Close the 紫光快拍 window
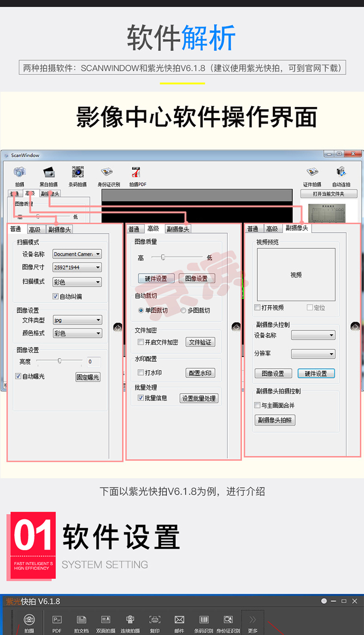364x635 pixels. tap(354, 601)
